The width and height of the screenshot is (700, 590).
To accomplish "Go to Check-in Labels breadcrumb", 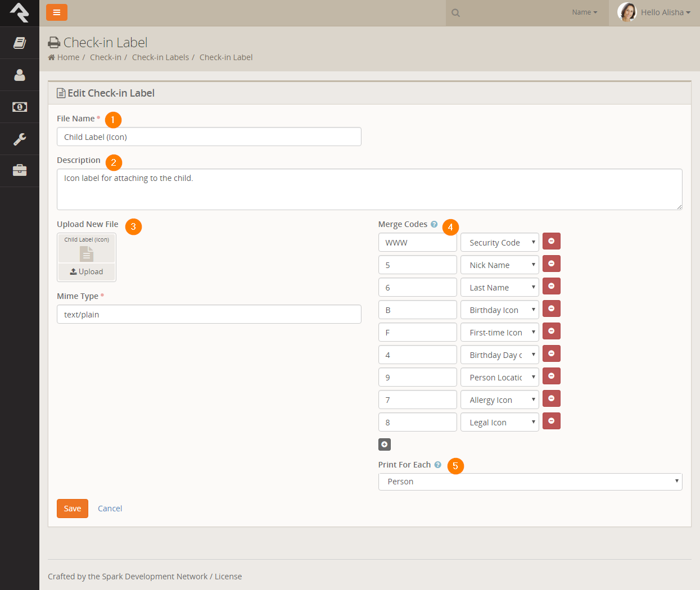I will click(160, 57).
